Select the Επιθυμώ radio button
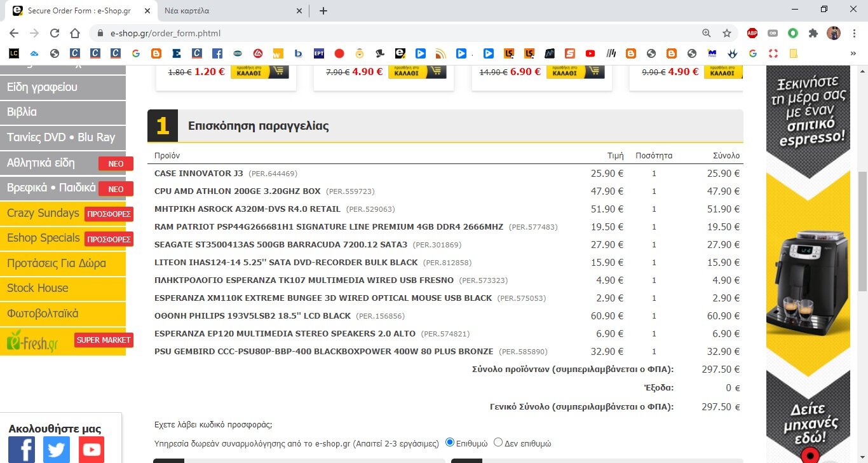The image size is (868, 463). 450,442
